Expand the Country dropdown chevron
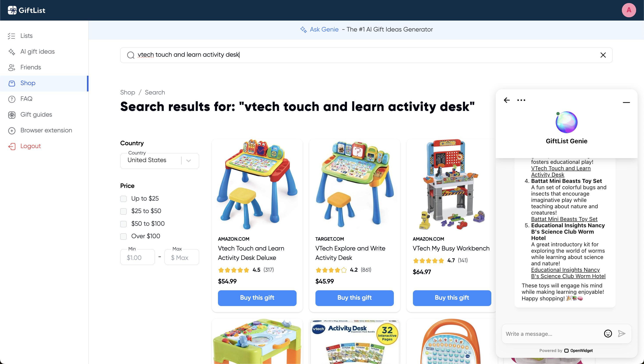This screenshot has height=364, width=644. [x=188, y=161]
